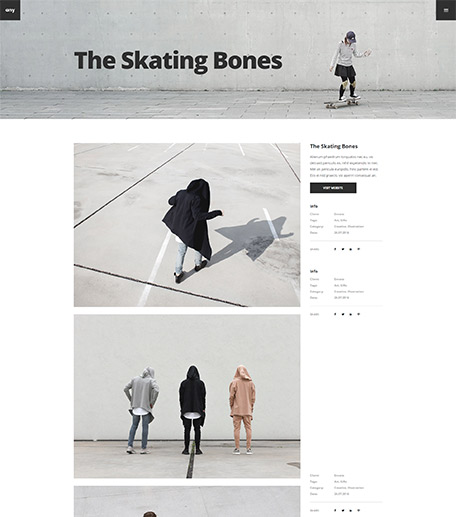
Task: Share on Twitter in second Info block
Action: (x=343, y=314)
